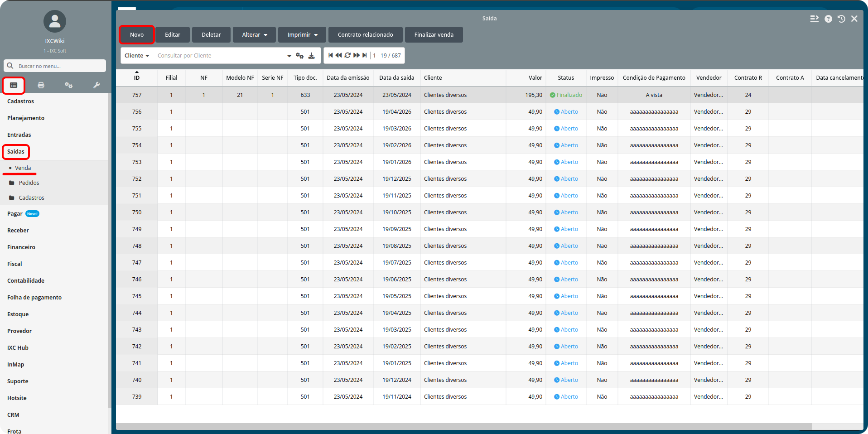This screenshot has width=868, height=434.
Task: Click the search magnifier icon in menu
Action: pyautogui.click(x=10, y=66)
